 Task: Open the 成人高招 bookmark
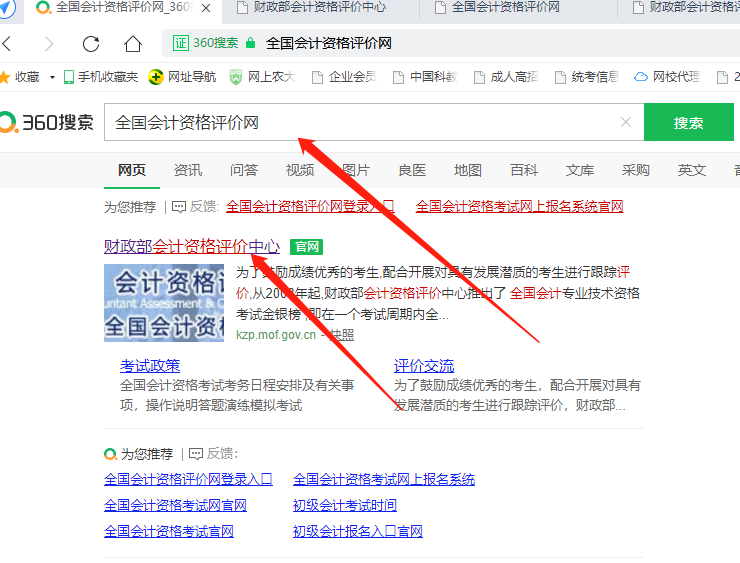506,77
